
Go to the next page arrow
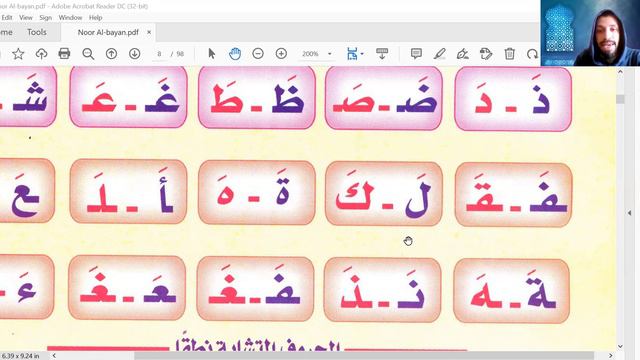tap(135, 54)
